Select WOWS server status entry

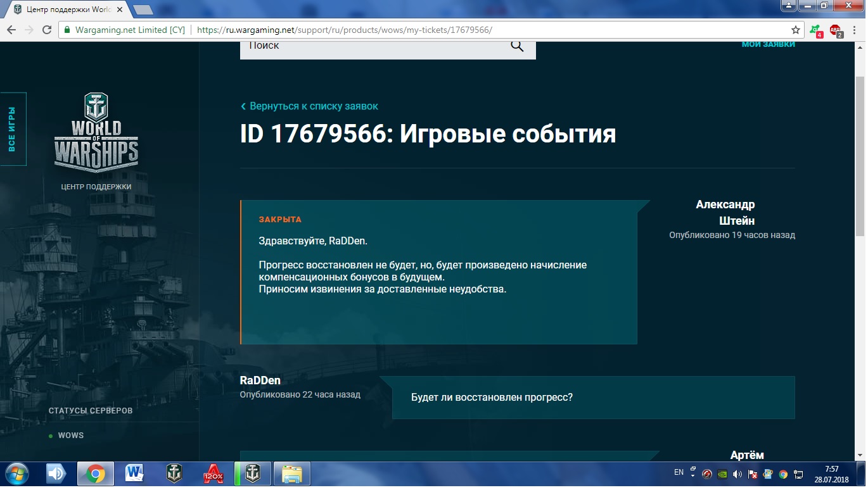point(67,436)
